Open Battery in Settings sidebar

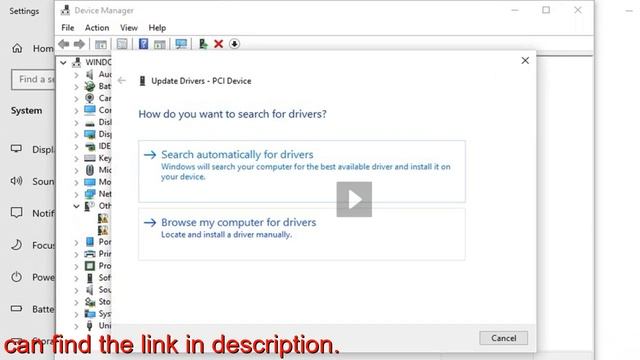point(32,309)
